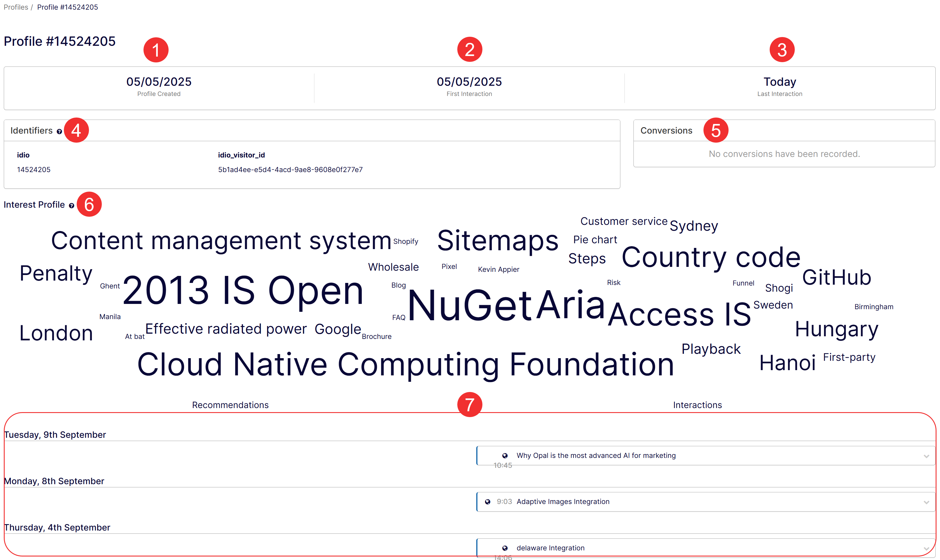Expand the Why Opal interaction chevron
The height and width of the screenshot is (560, 940).
(x=926, y=456)
